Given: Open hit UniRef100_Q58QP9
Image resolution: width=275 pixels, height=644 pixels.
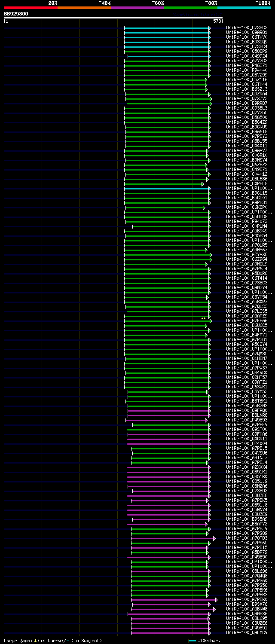Looking at the screenshot, I should point(247,52).
